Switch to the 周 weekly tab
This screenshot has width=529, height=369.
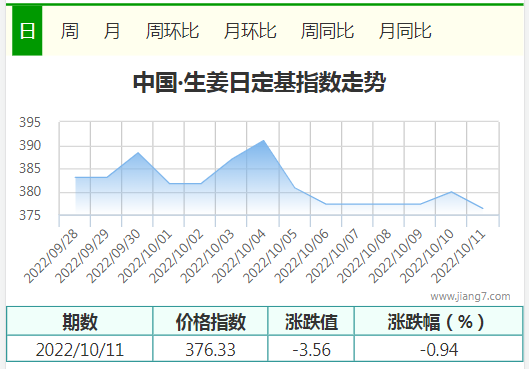pyautogui.click(x=70, y=31)
